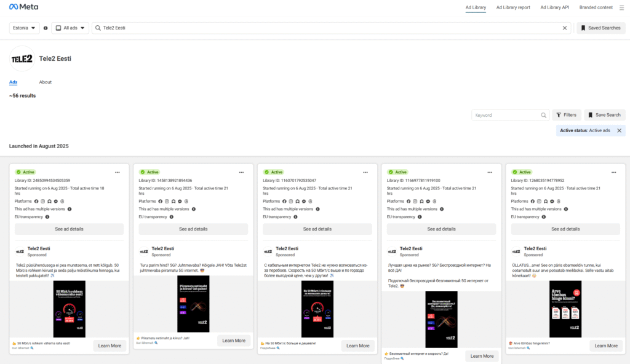Open the Arve tõmbas hinge kinni ad image
630x364 pixels.
[565, 309]
